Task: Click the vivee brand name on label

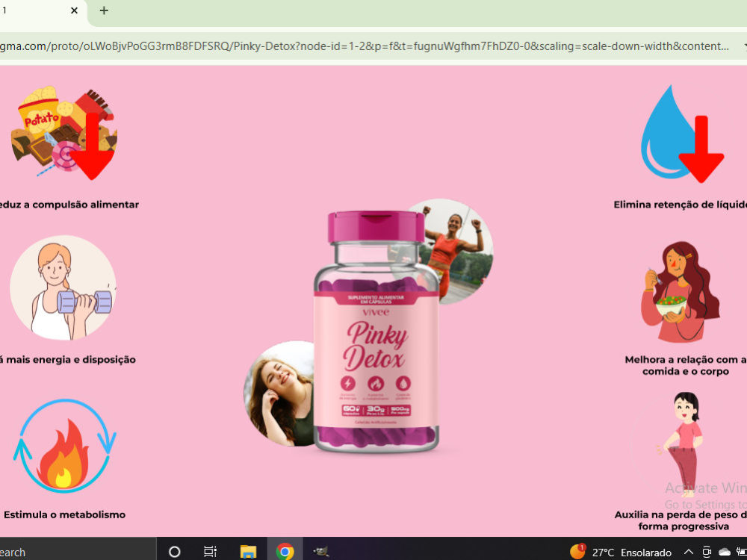Action: click(376, 312)
